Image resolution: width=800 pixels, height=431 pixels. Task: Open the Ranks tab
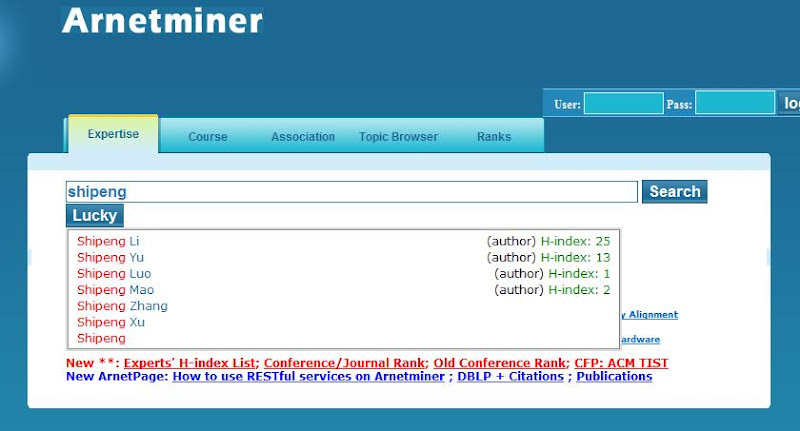pyautogui.click(x=494, y=137)
